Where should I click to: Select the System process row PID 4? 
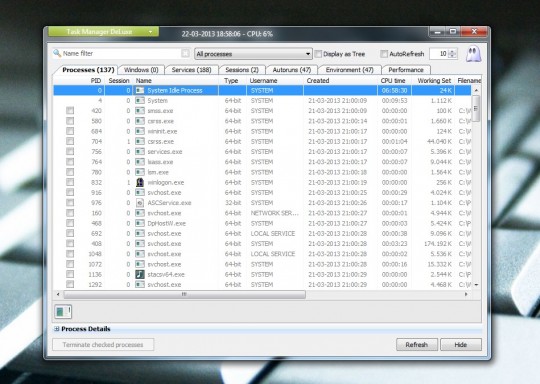(x=262, y=101)
